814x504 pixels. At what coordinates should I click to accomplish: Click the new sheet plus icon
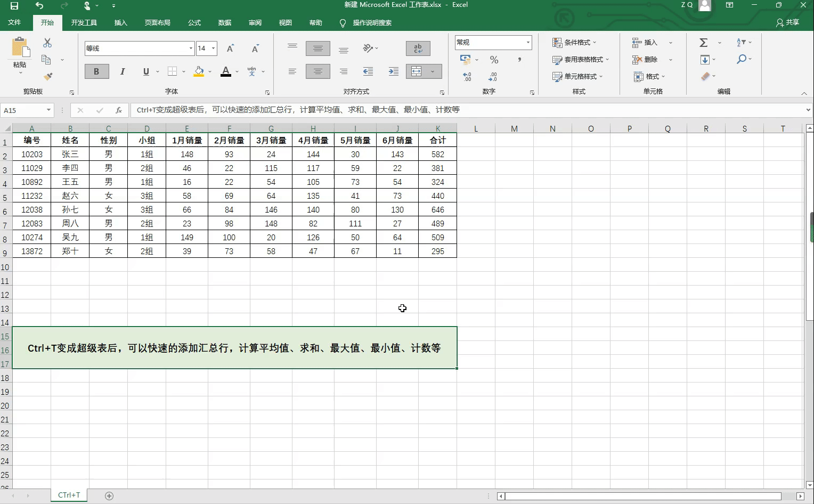109,496
